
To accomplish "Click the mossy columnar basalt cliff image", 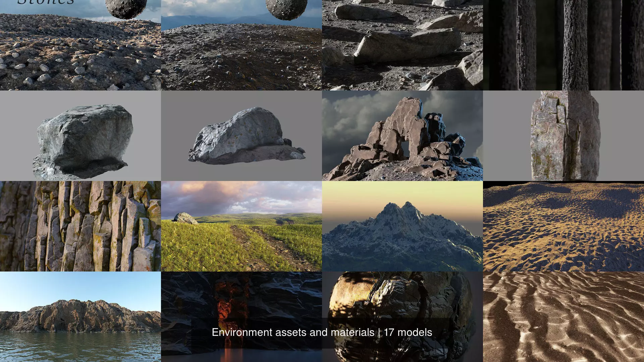I will (x=80, y=226).
